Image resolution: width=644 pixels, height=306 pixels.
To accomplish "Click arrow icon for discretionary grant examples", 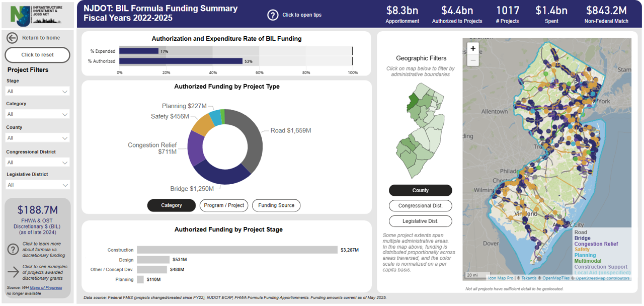I will click(x=13, y=272).
